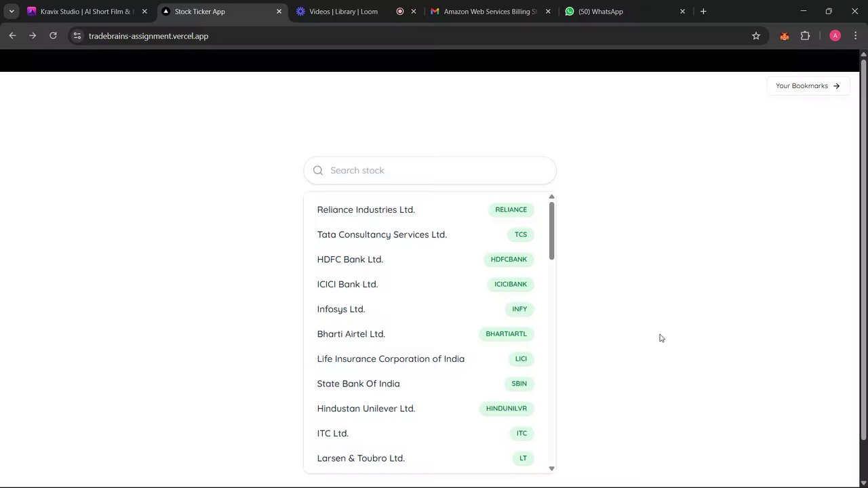Screen dimensions: 868x488
Task: Open site information icon in address bar
Action: coord(77,36)
